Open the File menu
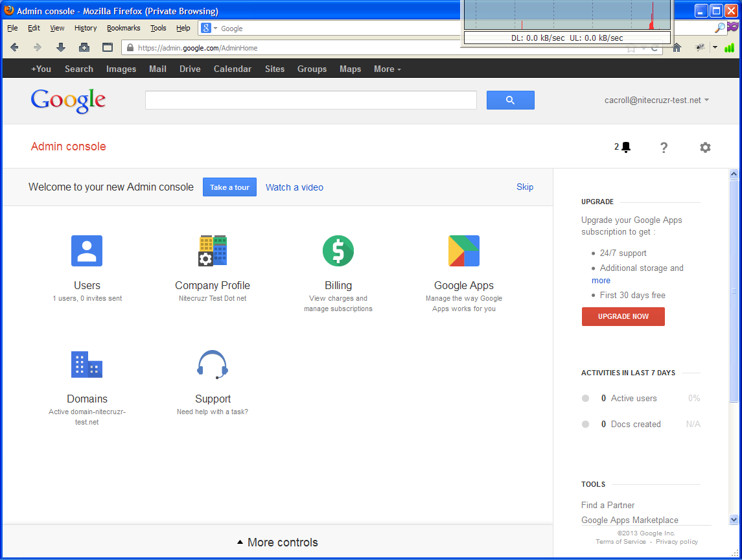Viewport: 742px width, 560px height. (x=12, y=28)
